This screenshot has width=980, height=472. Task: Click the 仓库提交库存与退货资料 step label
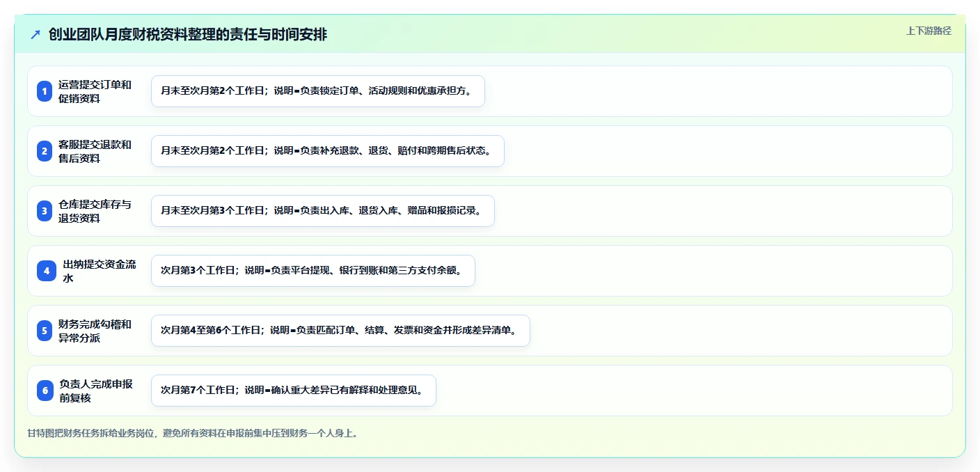[95, 211]
